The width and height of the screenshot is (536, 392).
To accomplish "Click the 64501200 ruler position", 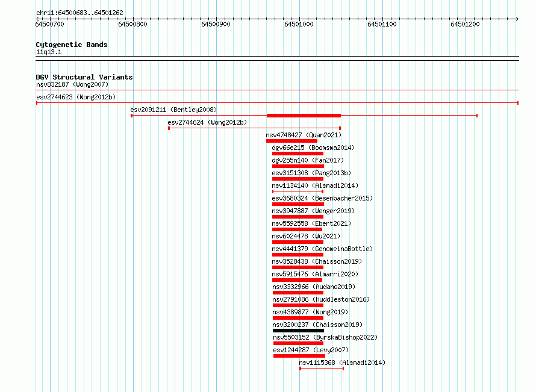I will pos(466,24).
